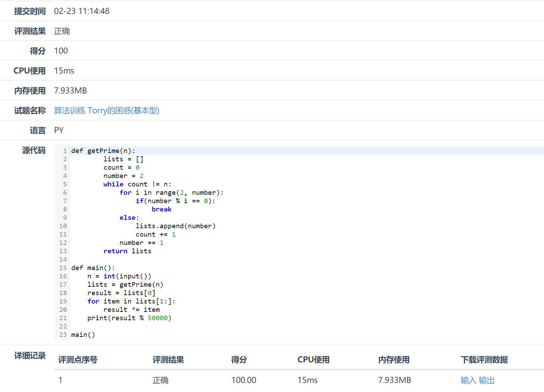Click the 正确 evaluation result text
Screen dimensions: 544x392
point(62,31)
